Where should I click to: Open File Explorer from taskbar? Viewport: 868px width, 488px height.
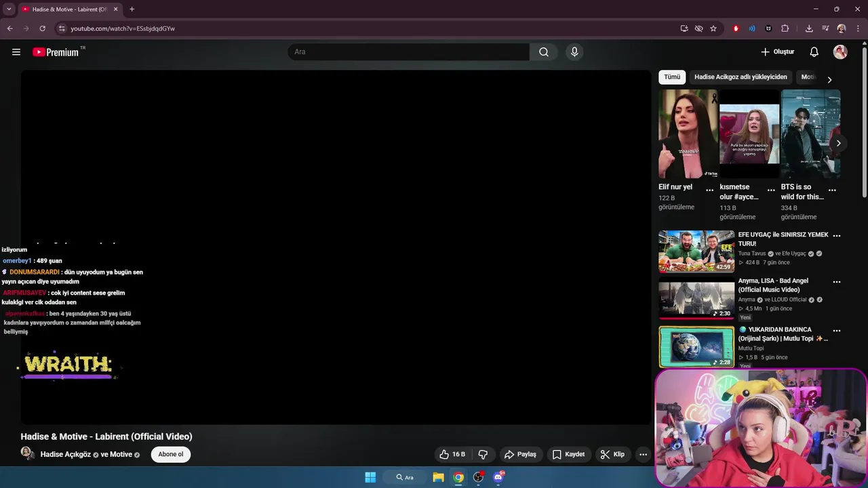coord(438,477)
